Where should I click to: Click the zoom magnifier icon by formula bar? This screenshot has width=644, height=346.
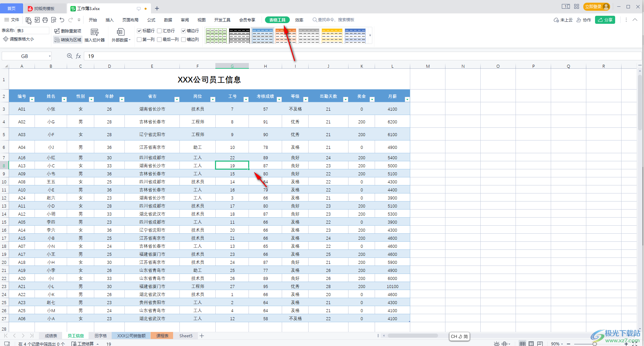[x=70, y=56]
